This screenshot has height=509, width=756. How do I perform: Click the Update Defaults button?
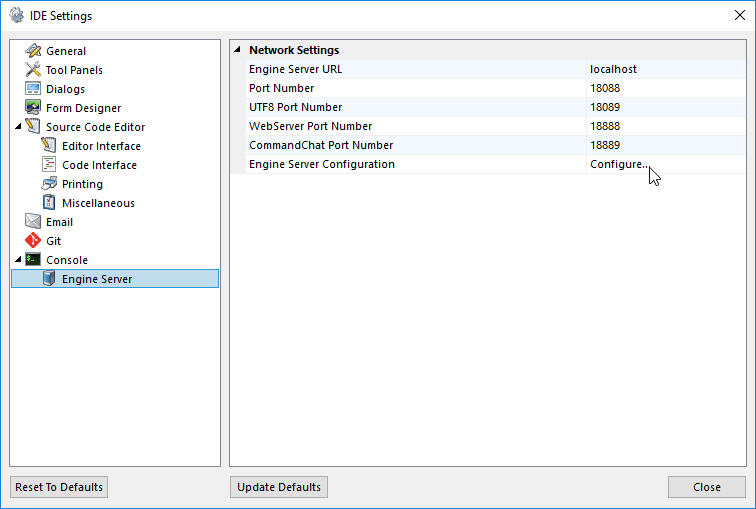point(279,487)
